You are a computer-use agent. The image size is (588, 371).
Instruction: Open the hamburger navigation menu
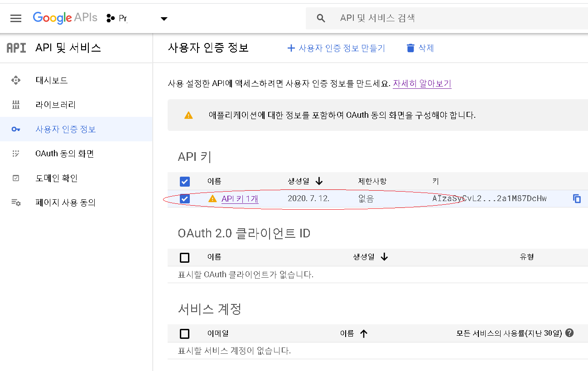point(16,18)
